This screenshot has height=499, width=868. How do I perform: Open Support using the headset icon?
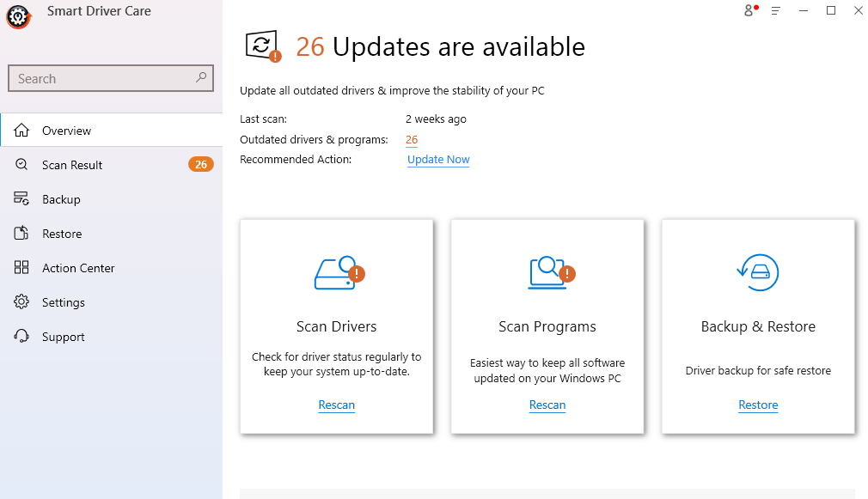point(23,336)
